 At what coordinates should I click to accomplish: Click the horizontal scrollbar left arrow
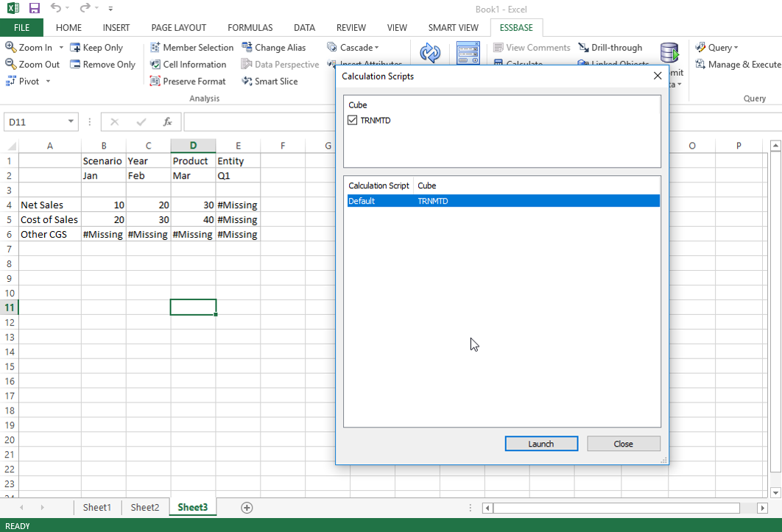(487, 508)
